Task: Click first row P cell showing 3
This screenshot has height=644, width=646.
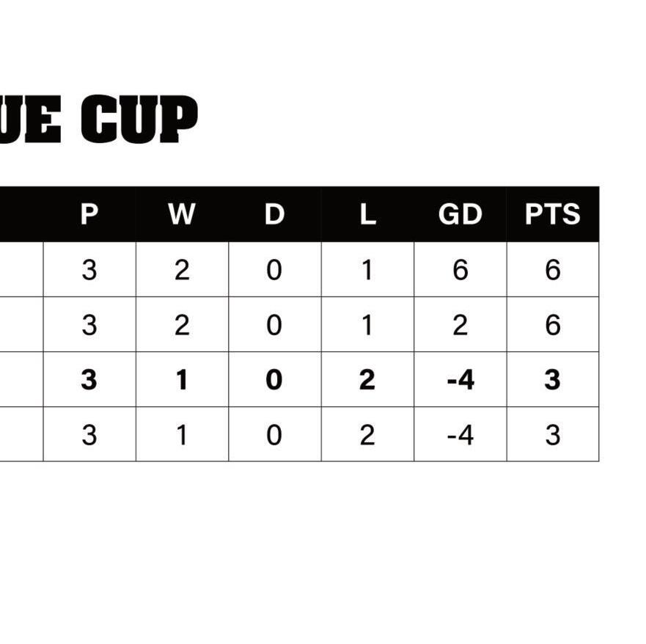Action: coord(89,269)
